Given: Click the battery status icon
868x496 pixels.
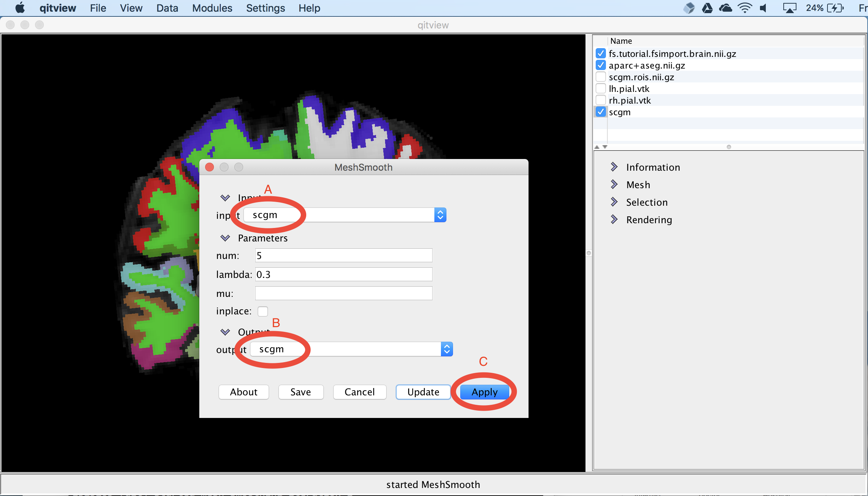Looking at the screenshot, I should click(x=835, y=8).
